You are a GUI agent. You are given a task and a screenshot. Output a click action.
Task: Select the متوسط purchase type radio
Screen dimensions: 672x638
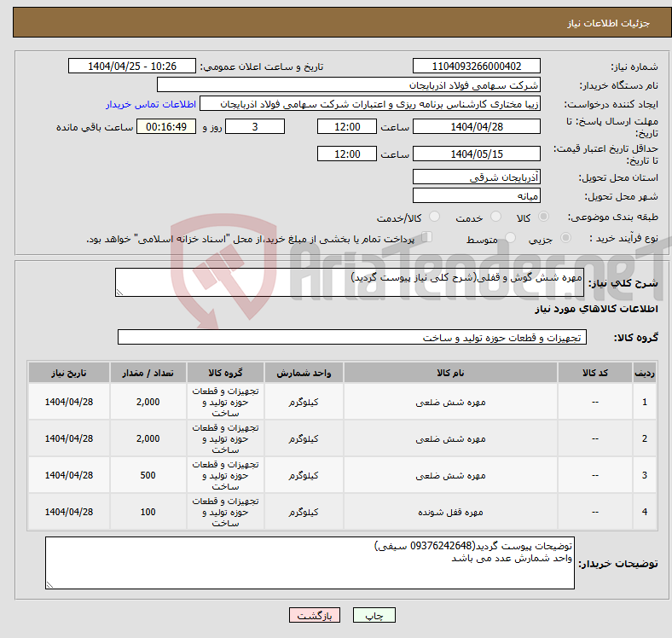[510, 237]
